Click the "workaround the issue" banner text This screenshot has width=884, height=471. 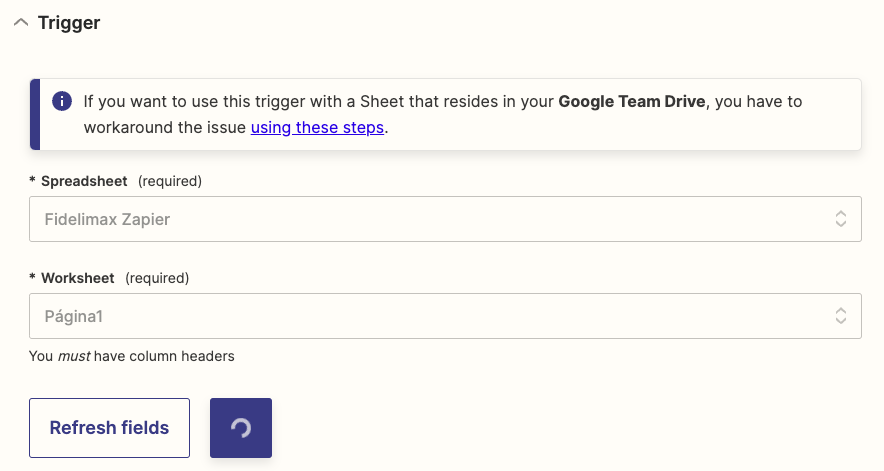point(165,128)
